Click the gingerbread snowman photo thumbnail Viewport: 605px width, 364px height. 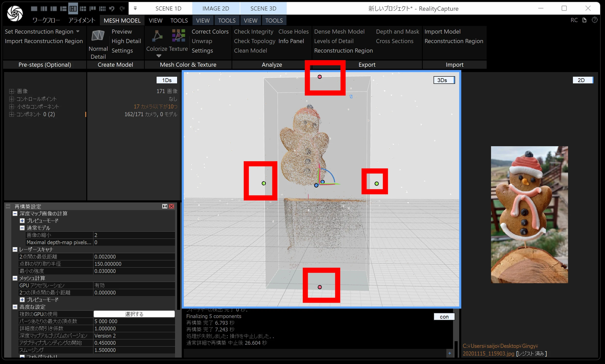pos(529,214)
